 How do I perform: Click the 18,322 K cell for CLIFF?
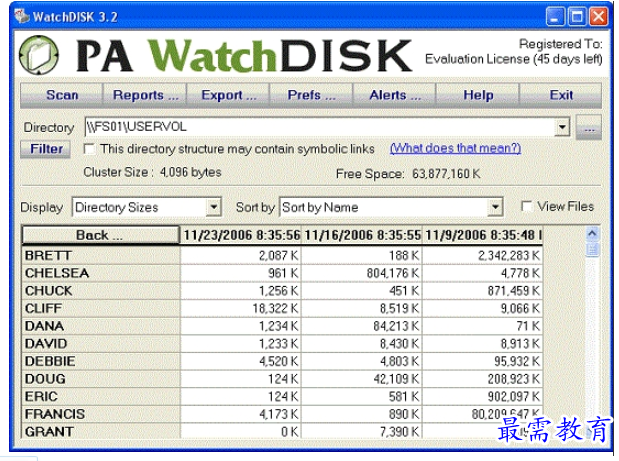coord(241,308)
